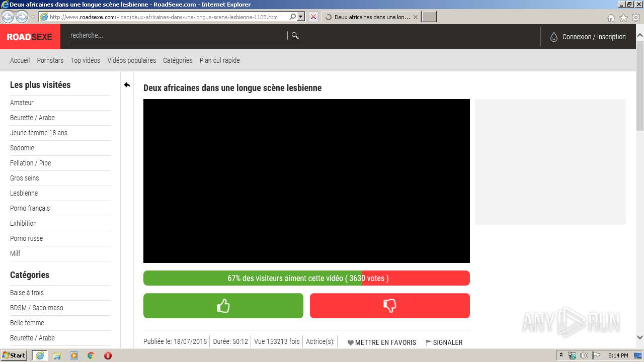Viewport: 644px width, 362px height.
Task: Open the Vidéos populaires menu item
Action: click(x=131, y=60)
